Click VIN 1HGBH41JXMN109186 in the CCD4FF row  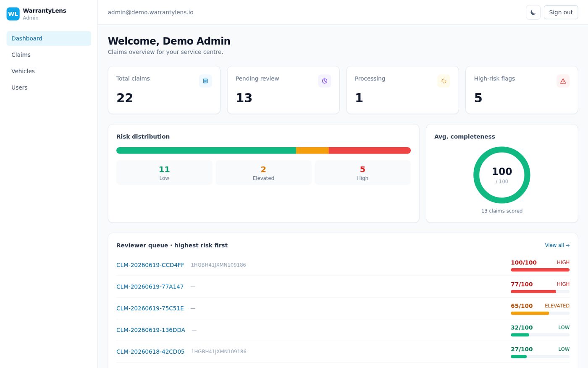coord(218,265)
